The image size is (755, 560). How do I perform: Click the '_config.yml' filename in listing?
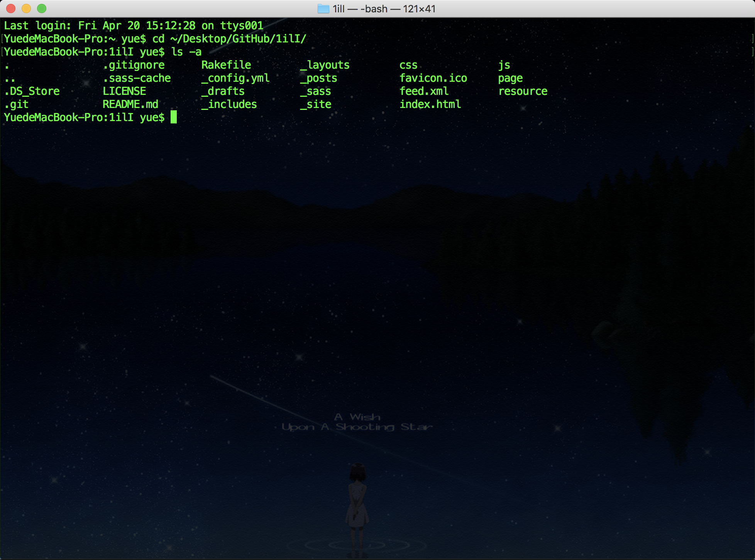pos(235,78)
